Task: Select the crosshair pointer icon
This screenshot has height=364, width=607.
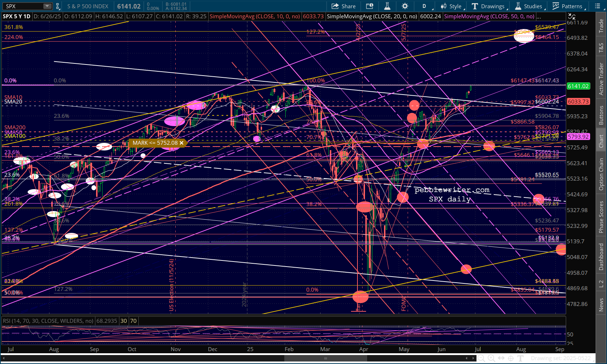Action: (x=511, y=358)
